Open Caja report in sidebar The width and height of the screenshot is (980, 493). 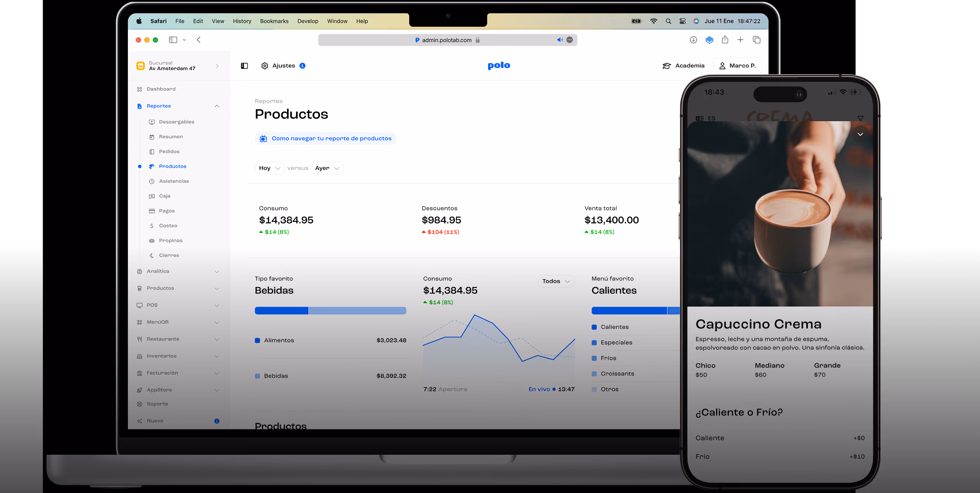pyautogui.click(x=160, y=196)
